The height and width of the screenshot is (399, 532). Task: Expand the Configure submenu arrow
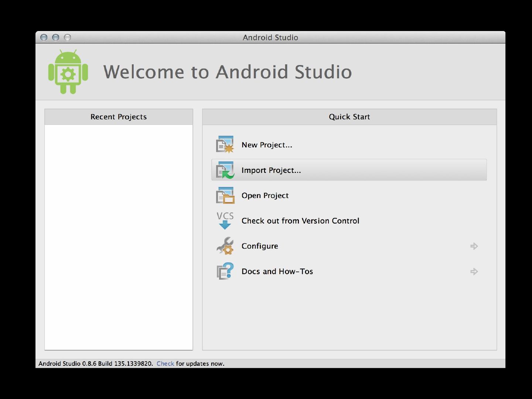pyautogui.click(x=474, y=246)
